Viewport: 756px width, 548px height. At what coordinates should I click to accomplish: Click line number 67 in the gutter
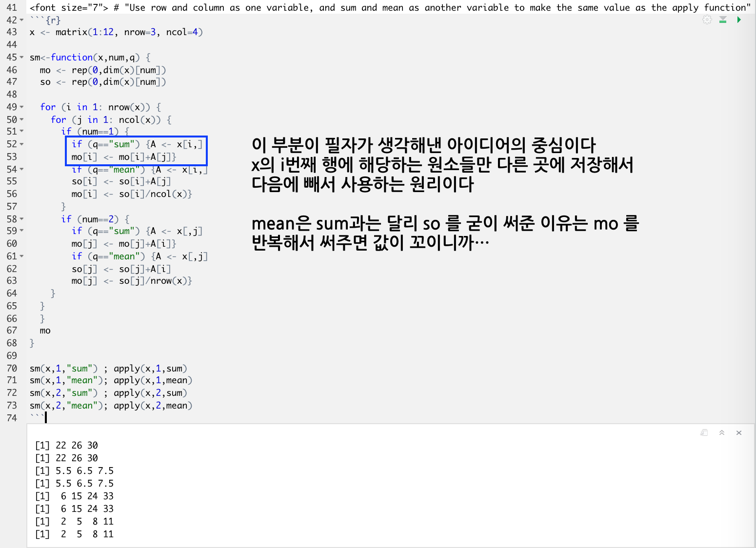coord(12,331)
